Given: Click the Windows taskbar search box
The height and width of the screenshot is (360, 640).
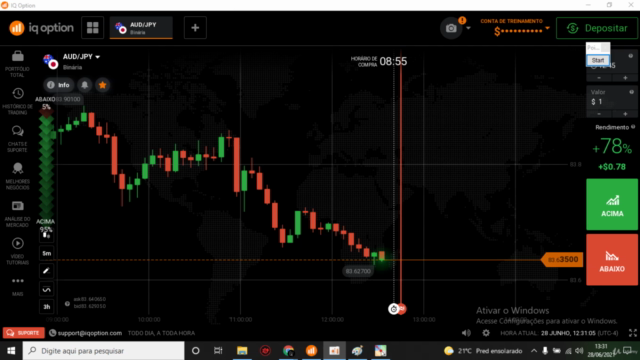Looking at the screenshot, I should (103, 351).
